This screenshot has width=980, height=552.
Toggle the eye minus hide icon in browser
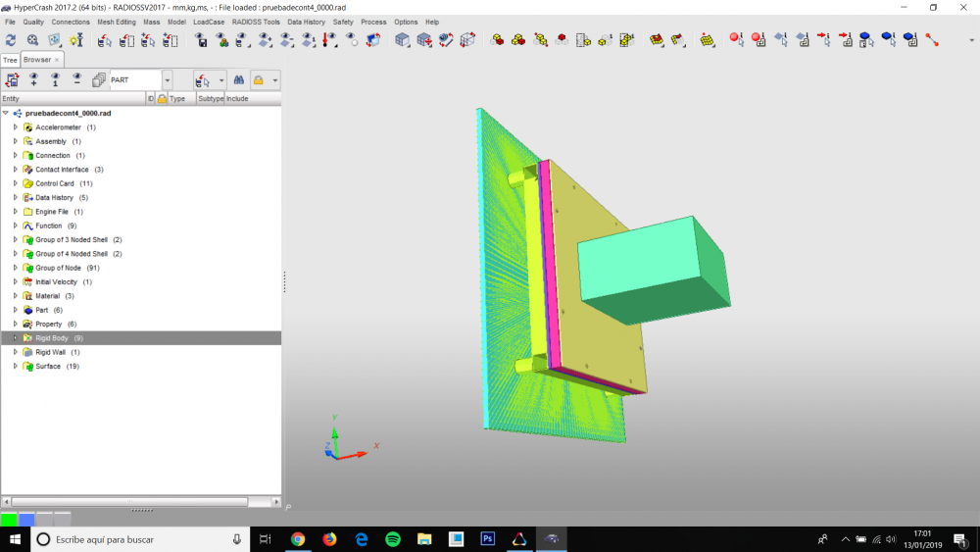[x=76, y=80]
